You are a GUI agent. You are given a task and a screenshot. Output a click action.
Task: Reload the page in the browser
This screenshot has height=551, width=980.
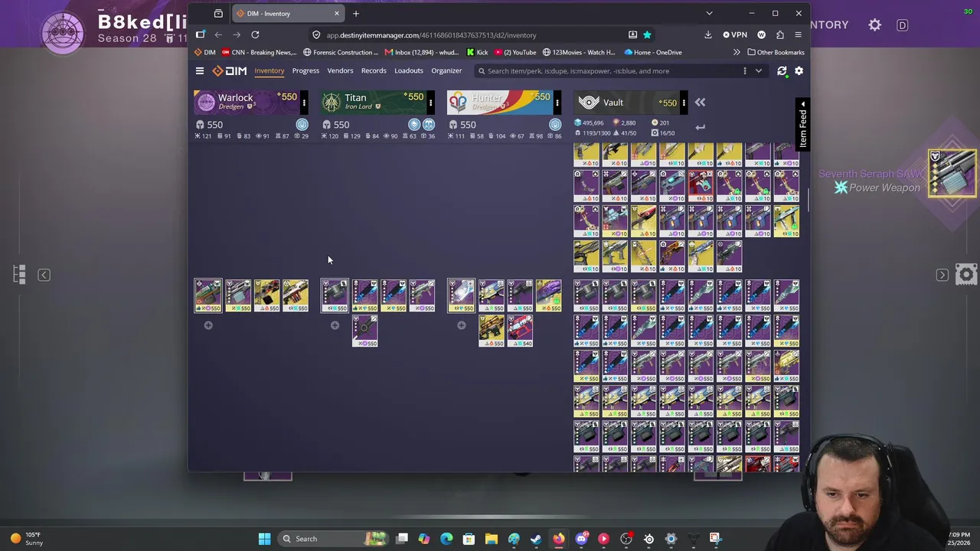click(255, 35)
